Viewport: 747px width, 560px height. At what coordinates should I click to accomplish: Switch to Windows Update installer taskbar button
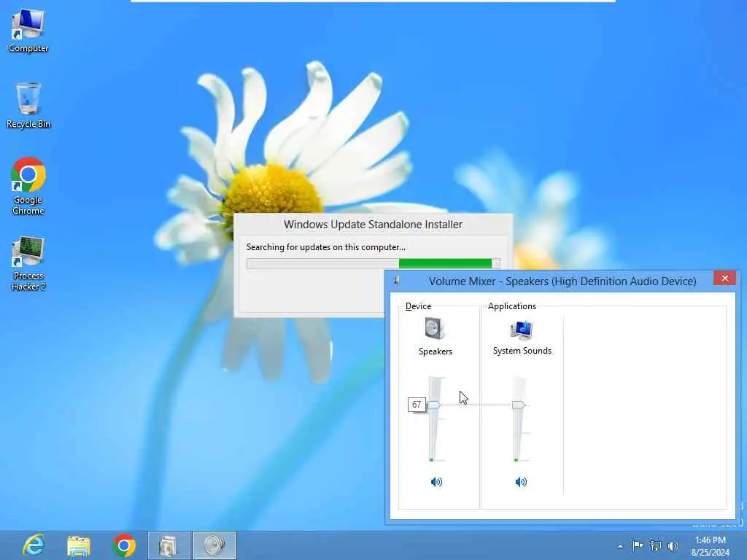point(169,545)
